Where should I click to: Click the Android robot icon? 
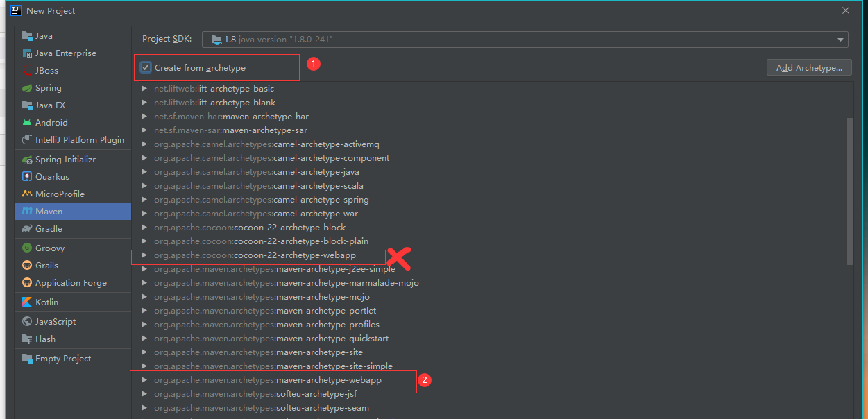coord(27,123)
